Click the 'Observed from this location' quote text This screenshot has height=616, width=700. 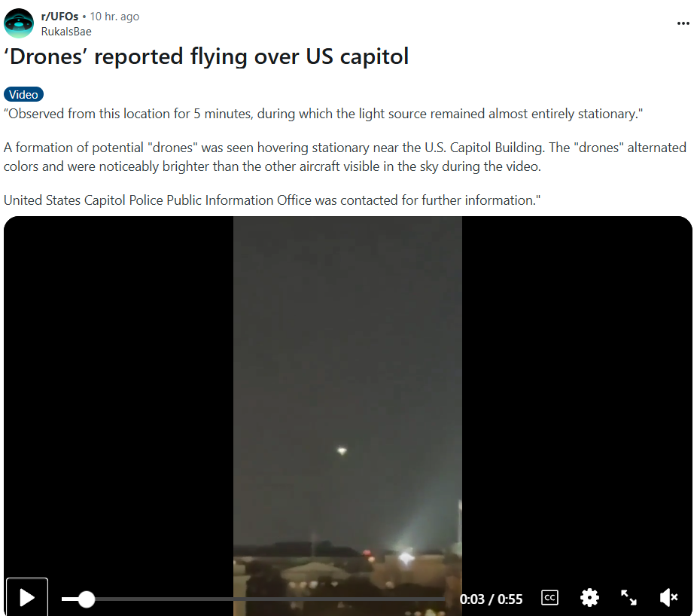point(323,114)
